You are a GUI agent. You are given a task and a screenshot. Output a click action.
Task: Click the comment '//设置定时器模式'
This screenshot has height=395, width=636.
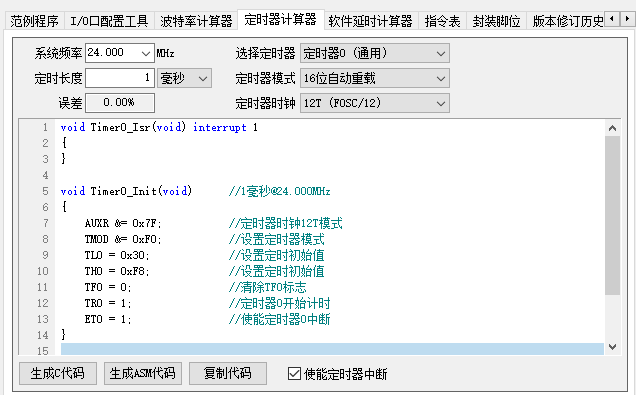point(277,239)
